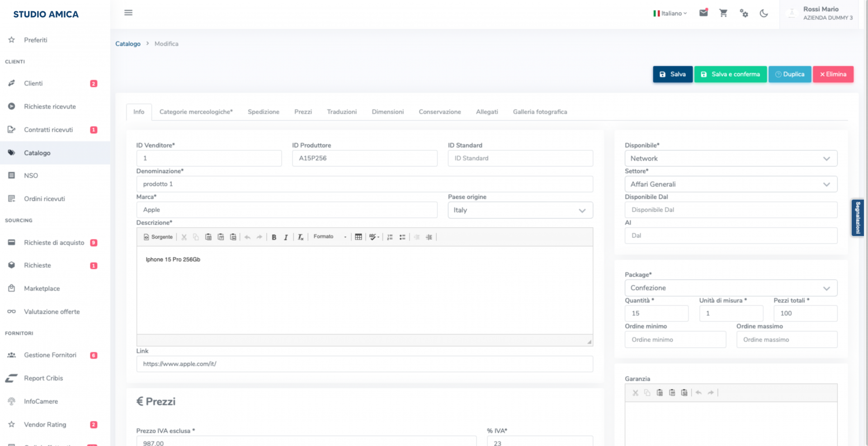Insert a table in the description editor
The width and height of the screenshot is (868, 446).
point(358,237)
